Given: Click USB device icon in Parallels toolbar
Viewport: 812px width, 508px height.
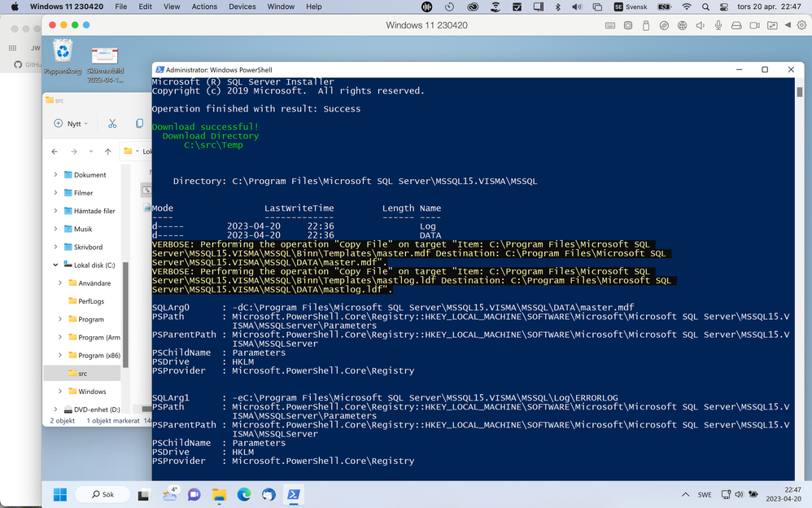Looking at the screenshot, I should click(646, 25).
